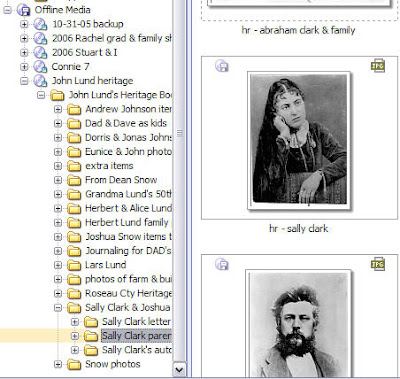Collapse the John Lund heritage node

pos(24,81)
